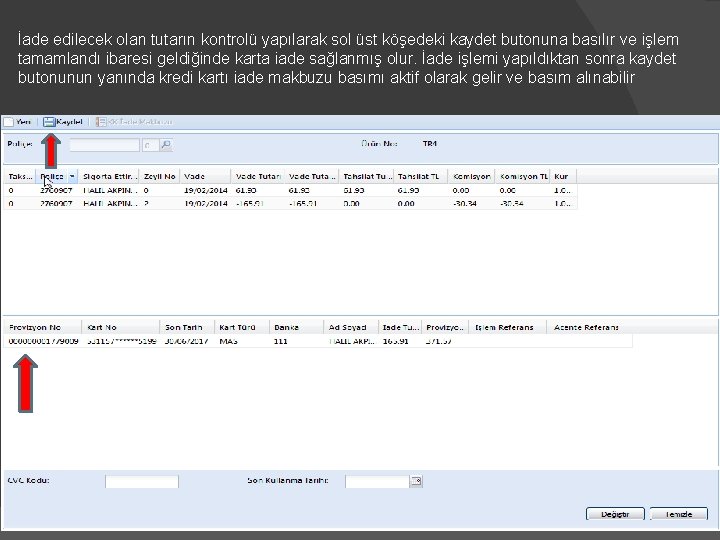This screenshot has height=540, width=720.
Task: Click the Vade column header
Action: [x=205, y=176]
